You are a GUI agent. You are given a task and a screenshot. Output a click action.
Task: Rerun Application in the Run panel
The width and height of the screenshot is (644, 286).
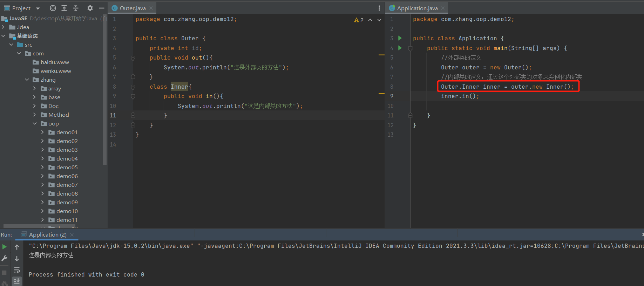point(5,247)
